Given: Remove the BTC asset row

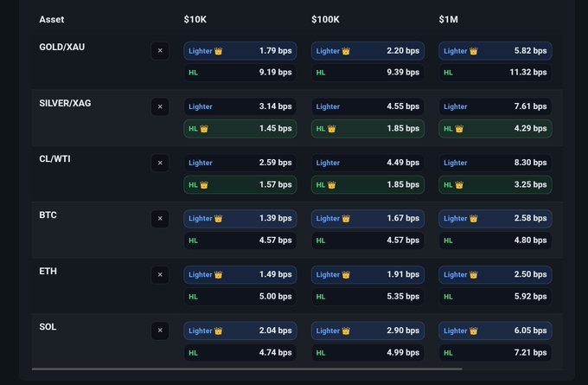Looking at the screenshot, I should [160, 218].
